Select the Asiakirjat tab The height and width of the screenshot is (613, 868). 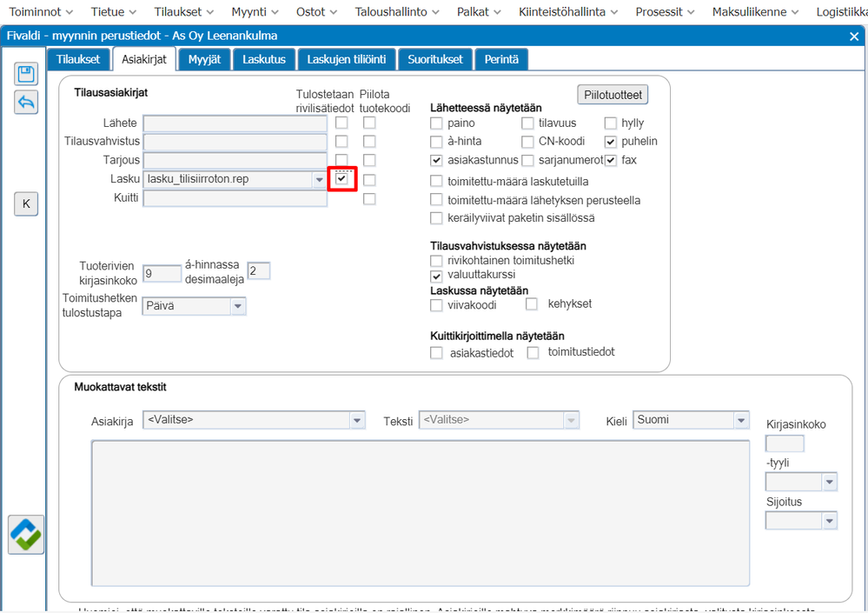click(x=144, y=59)
